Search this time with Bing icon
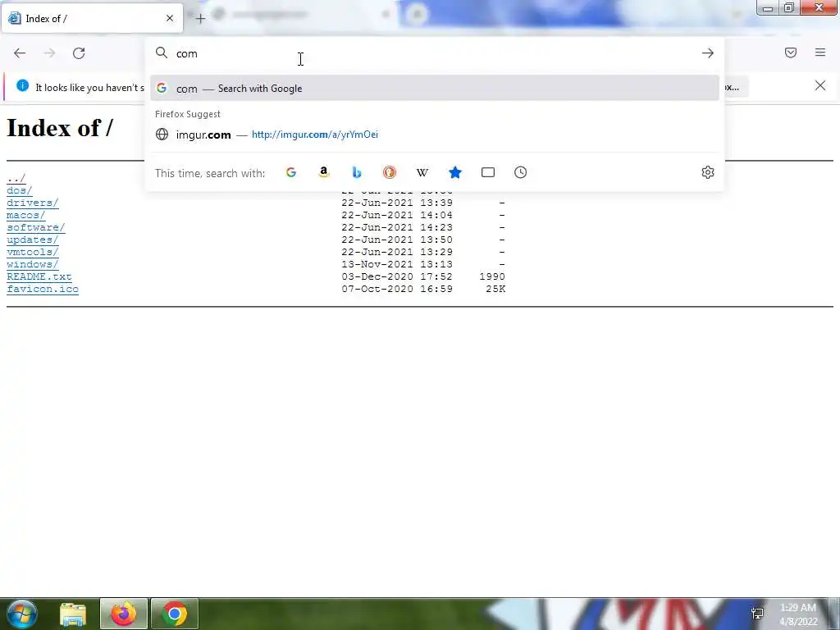This screenshot has height=630, width=840. click(x=357, y=172)
